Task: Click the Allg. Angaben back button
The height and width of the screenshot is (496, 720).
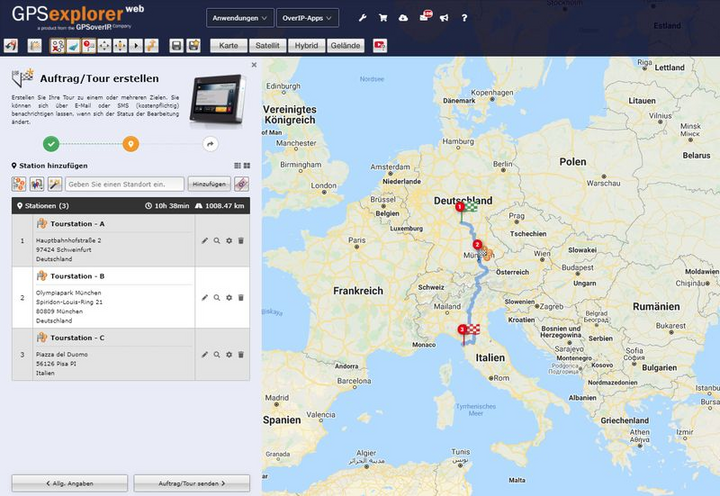Action: (70, 483)
